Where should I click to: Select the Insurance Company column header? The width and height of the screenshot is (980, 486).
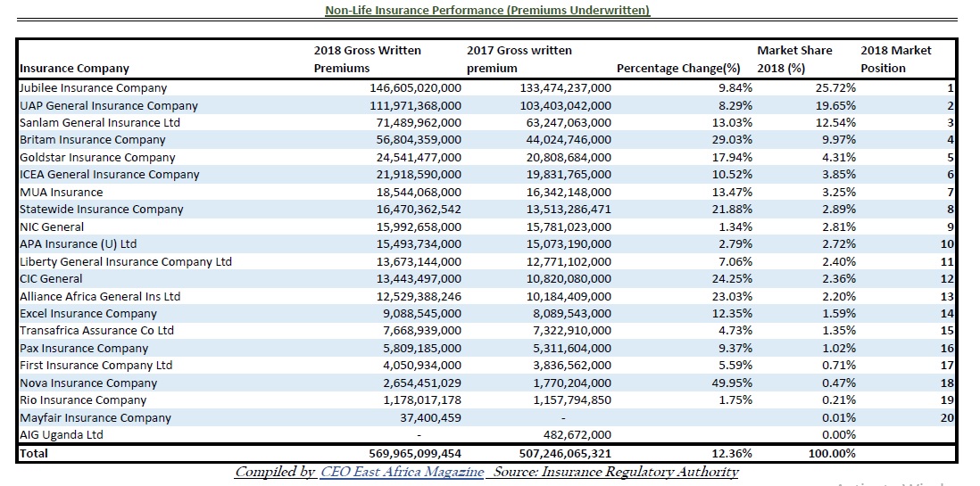click(x=75, y=69)
